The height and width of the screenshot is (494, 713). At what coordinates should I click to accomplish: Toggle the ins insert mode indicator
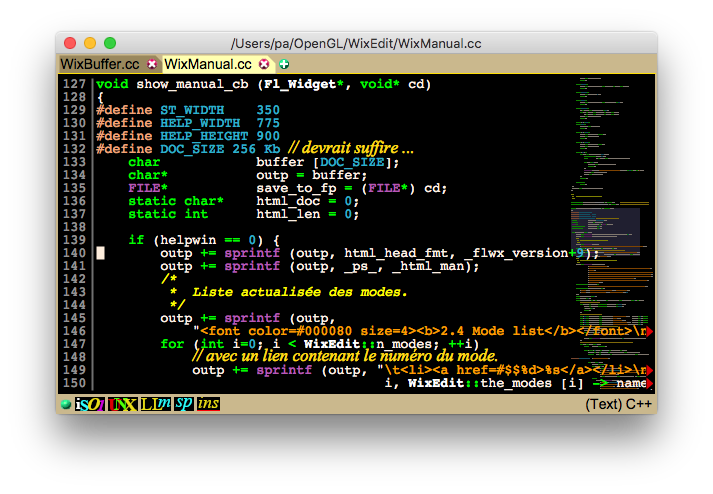208,404
